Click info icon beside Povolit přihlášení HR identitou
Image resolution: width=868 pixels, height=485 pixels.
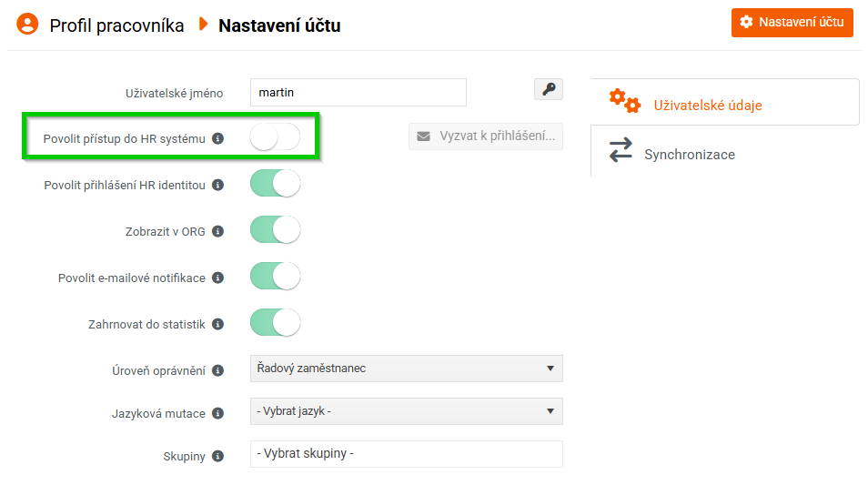click(217, 185)
